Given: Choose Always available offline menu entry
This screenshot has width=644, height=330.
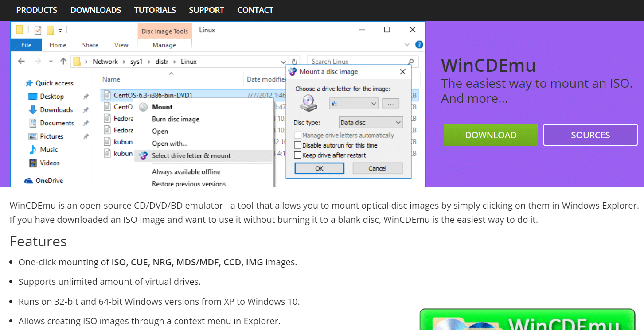Looking at the screenshot, I should [186, 172].
